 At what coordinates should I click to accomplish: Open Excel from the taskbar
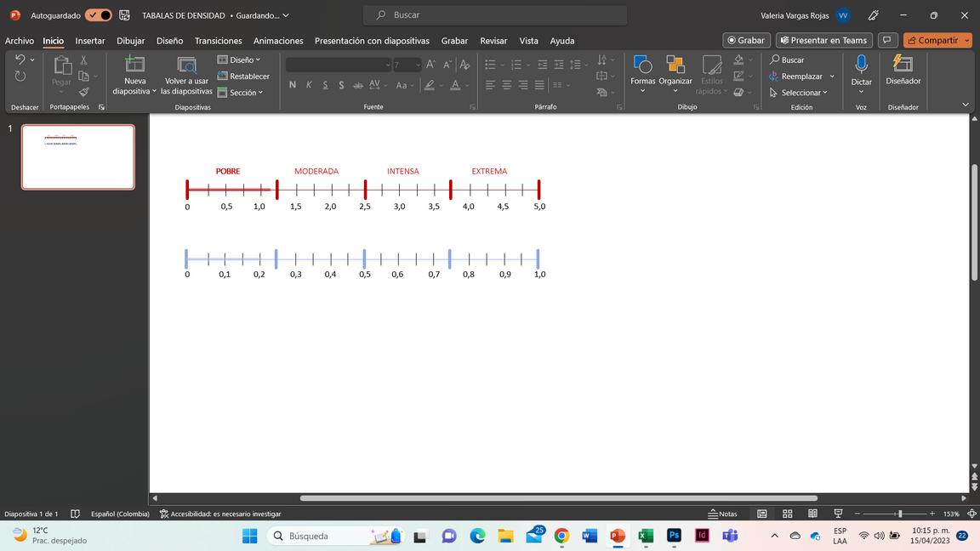point(646,536)
